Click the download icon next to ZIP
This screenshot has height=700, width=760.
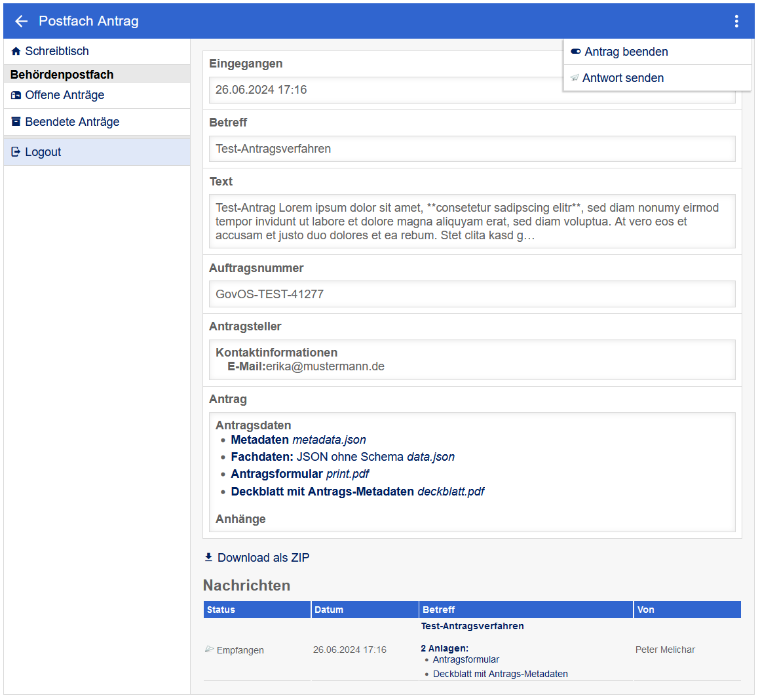[208, 557]
